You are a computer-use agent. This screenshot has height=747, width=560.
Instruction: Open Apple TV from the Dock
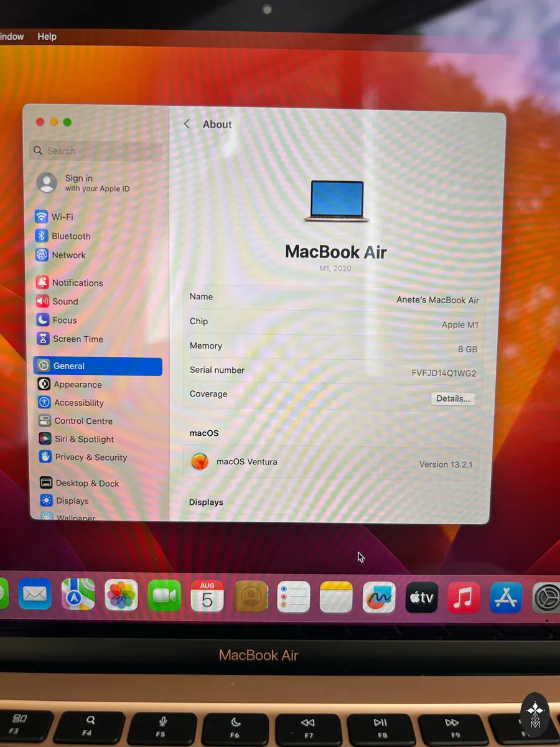click(x=421, y=598)
